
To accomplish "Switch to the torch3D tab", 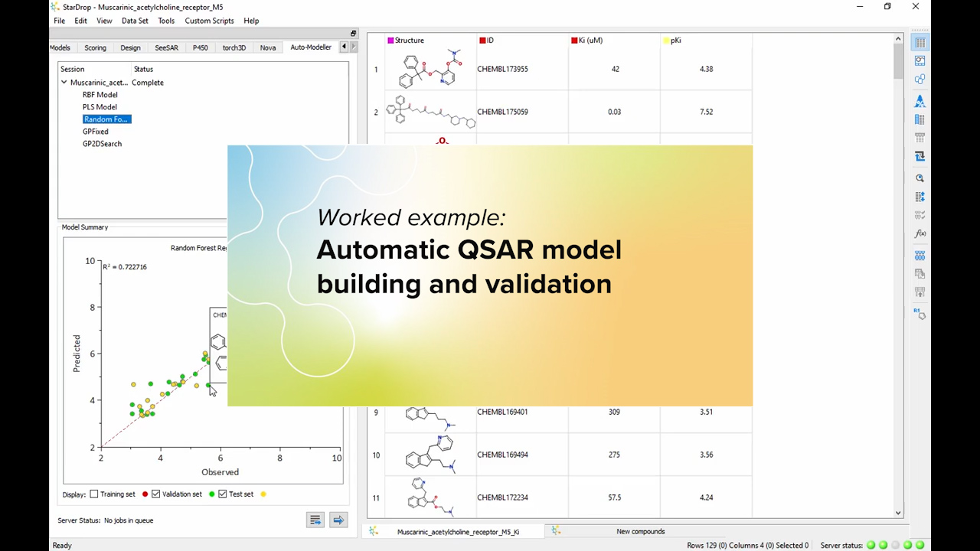I will coord(234,47).
